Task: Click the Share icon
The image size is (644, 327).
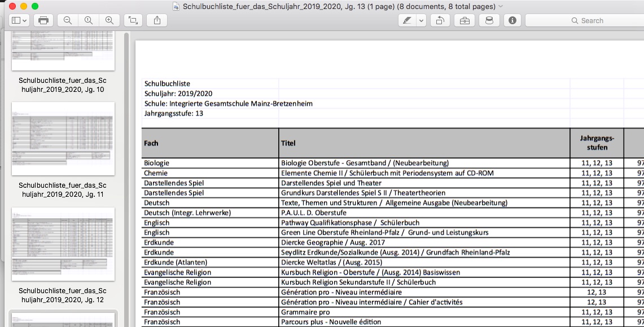Action: tap(156, 20)
